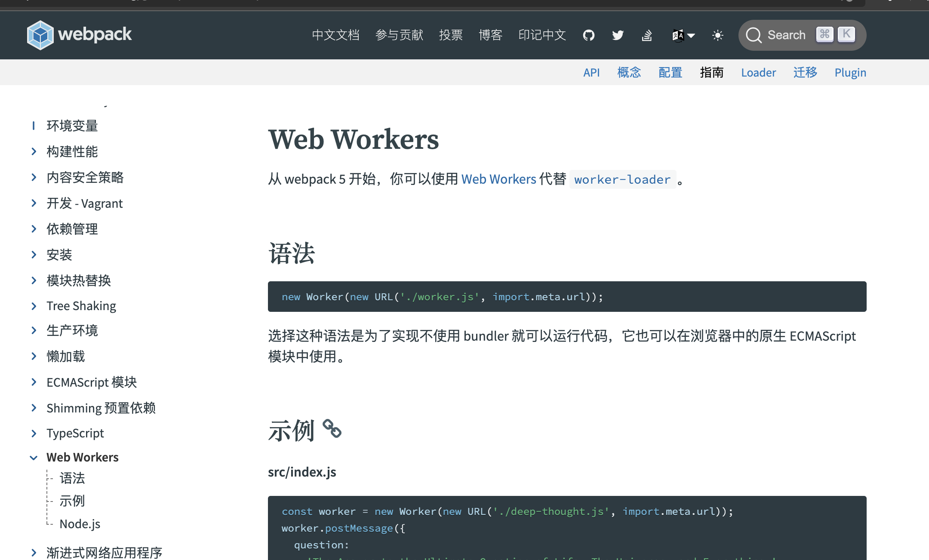Open the Twitter icon link

[618, 35]
